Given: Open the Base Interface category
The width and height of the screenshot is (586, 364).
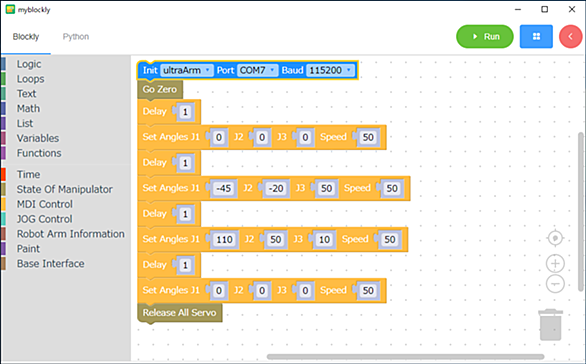Looking at the screenshot, I should click(50, 264).
